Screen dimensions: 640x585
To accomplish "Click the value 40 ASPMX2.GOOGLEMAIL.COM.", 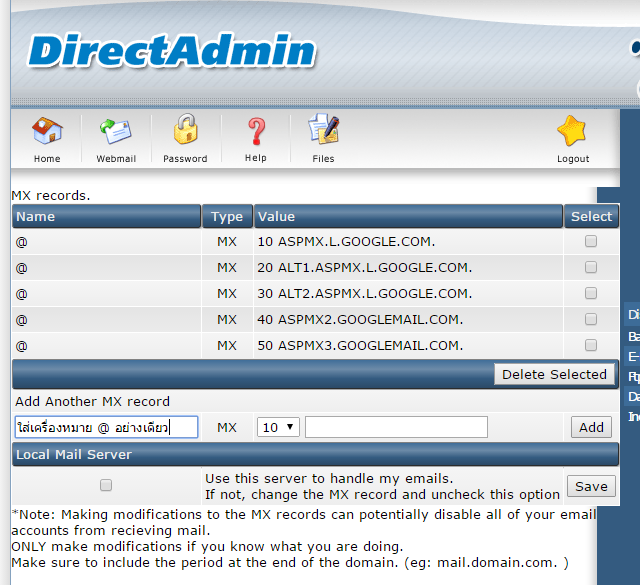I will [x=360, y=320].
